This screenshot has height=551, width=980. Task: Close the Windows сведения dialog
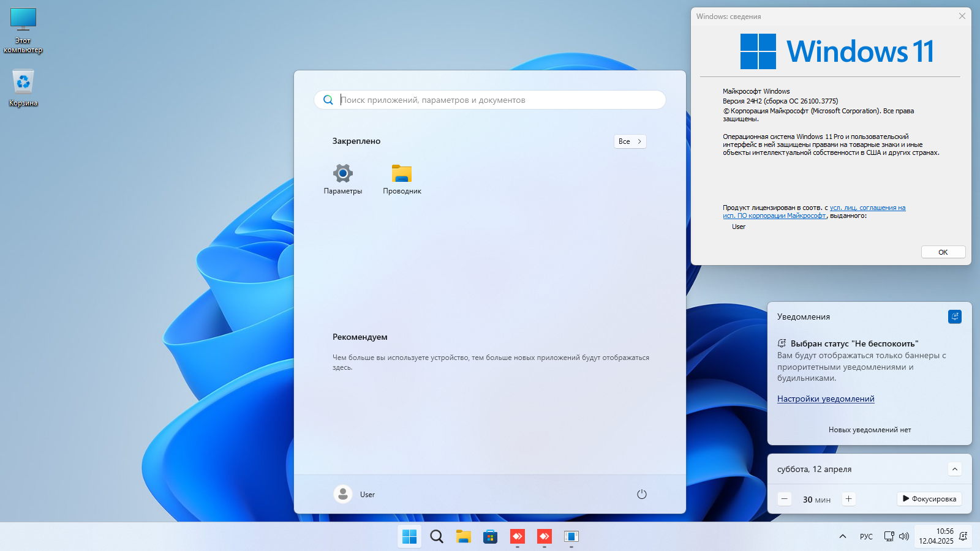coord(962,16)
